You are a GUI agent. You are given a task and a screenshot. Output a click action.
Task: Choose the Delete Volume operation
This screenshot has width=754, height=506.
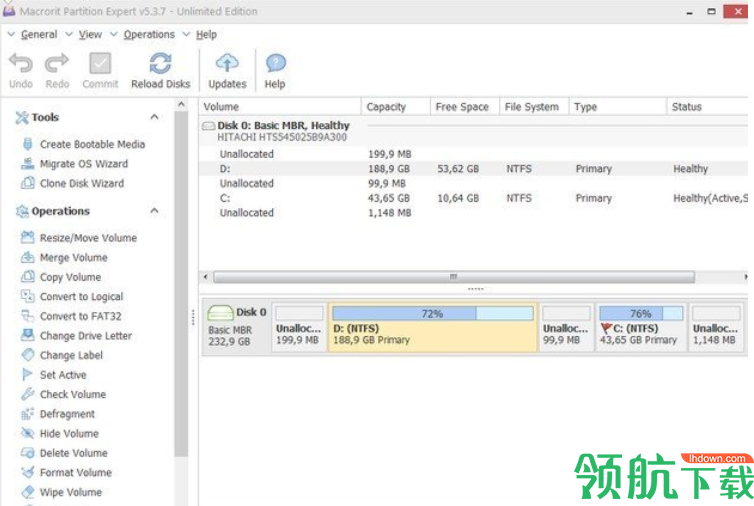[x=64, y=453]
